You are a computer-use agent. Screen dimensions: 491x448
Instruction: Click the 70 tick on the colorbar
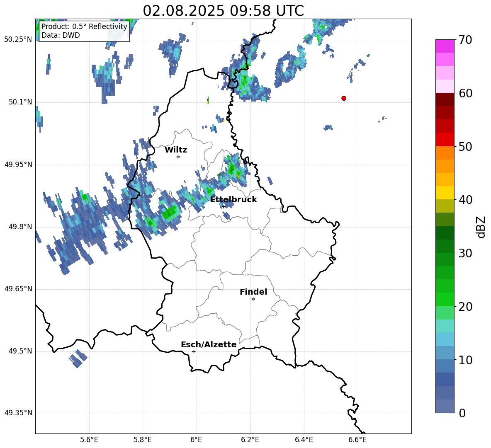point(465,40)
